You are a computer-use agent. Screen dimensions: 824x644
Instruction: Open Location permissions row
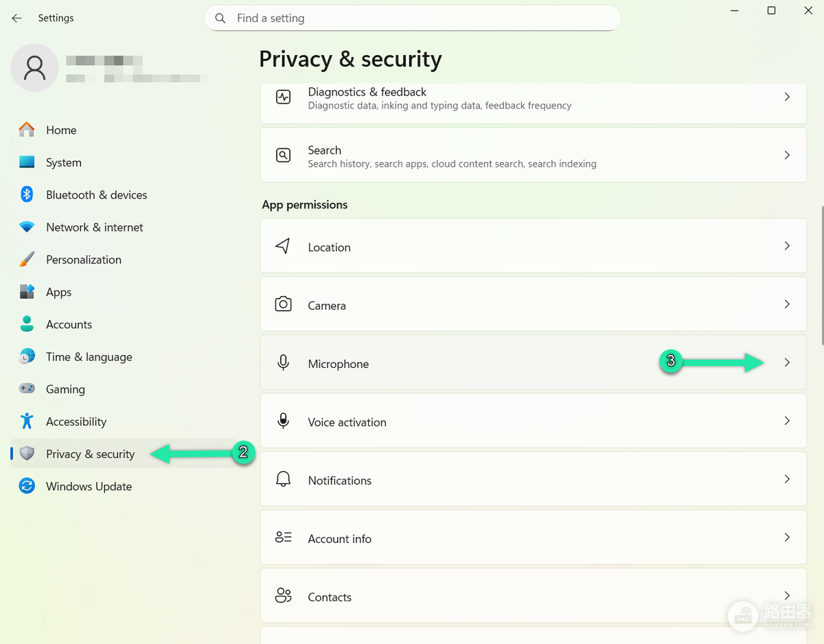coord(534,246)
